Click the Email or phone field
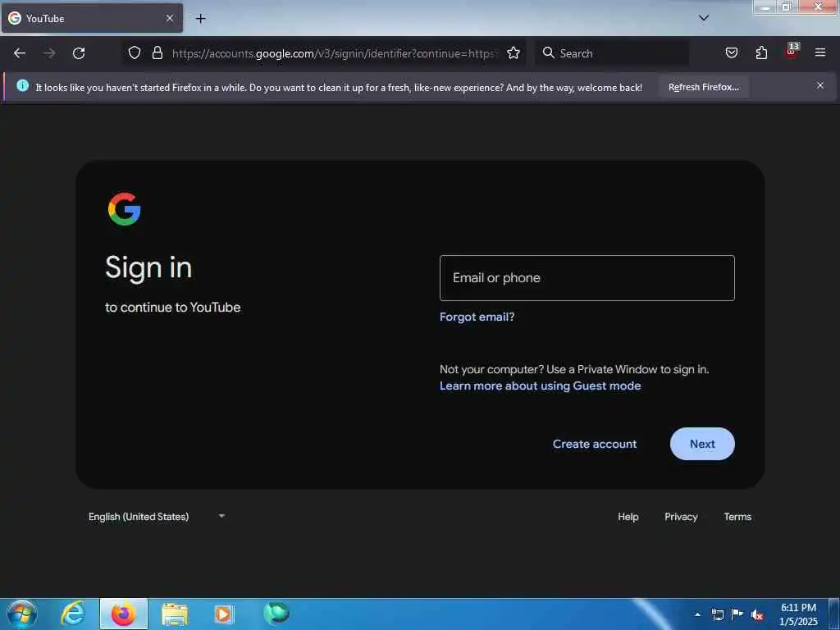Image resolution: width=840 pixels, height=630 pixels. (x=587, y=278)
